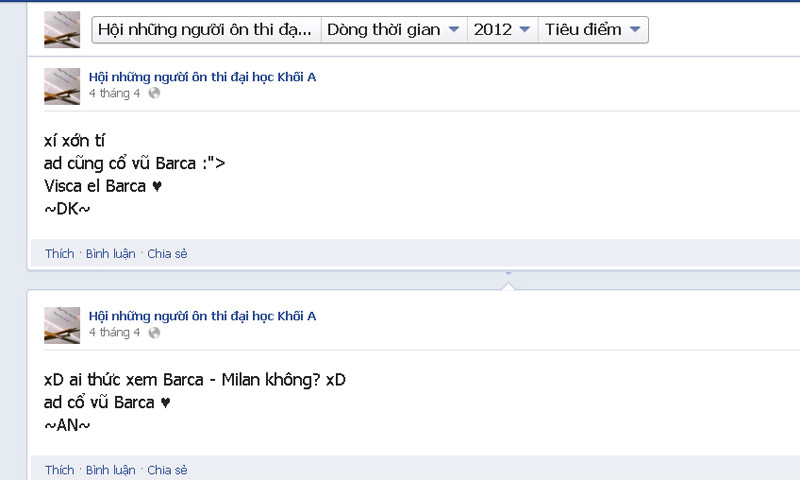This screenshot has width=800, height=480.
Task: Share the Visca el Barca post via Chia sẻ
Action: pos(167,254)
